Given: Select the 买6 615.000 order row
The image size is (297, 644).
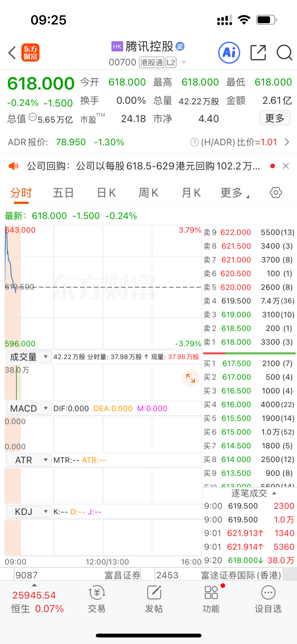Looking at the screenshot, I should point(249,432).
